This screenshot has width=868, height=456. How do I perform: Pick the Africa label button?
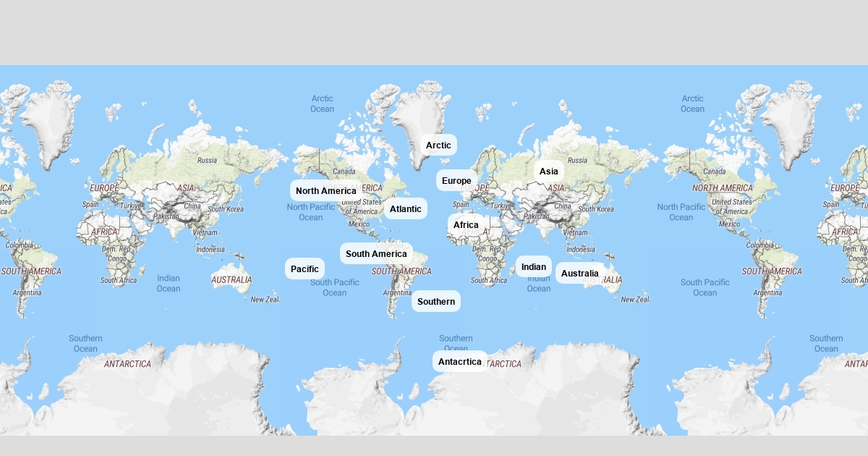(466, 224)
